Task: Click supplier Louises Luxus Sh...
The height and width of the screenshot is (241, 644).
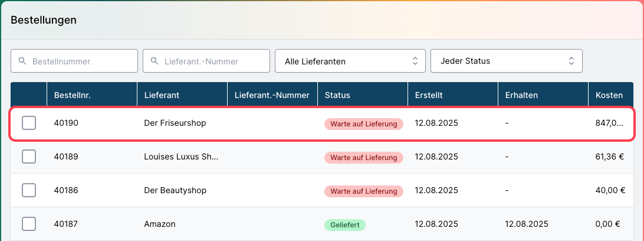Action: click(181, 157)
